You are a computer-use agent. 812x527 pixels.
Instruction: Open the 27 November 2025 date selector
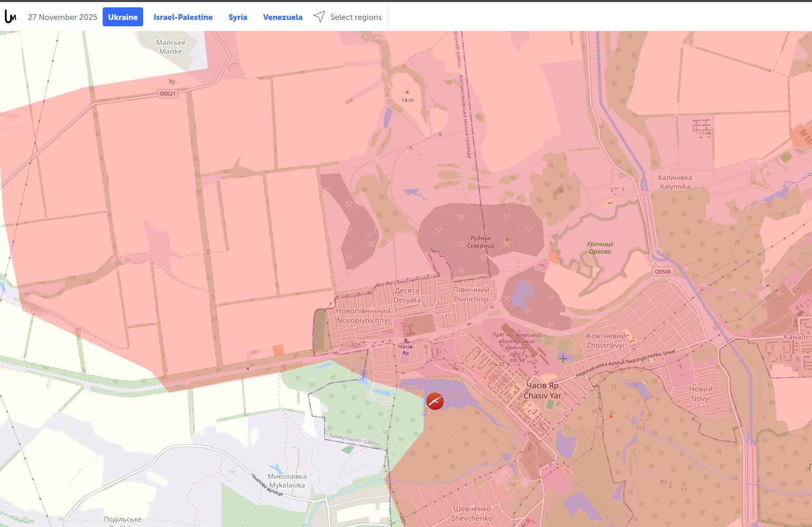[63, 17]
